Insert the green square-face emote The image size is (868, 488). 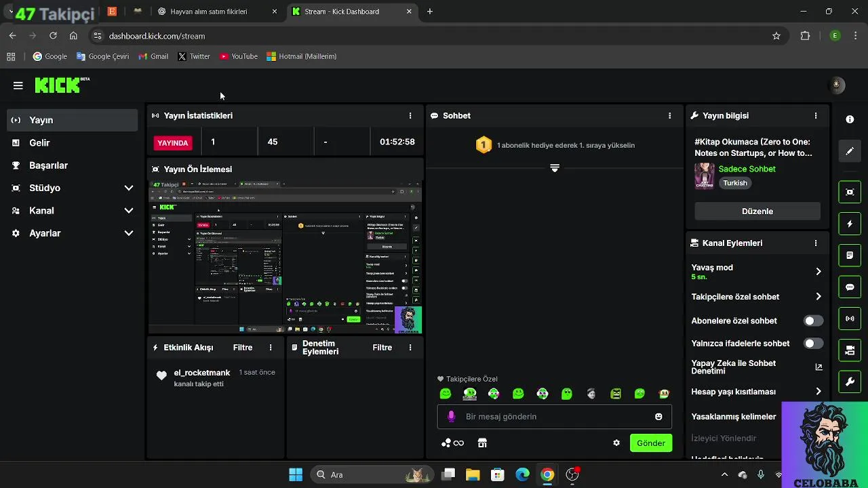(x=616, y=394)
